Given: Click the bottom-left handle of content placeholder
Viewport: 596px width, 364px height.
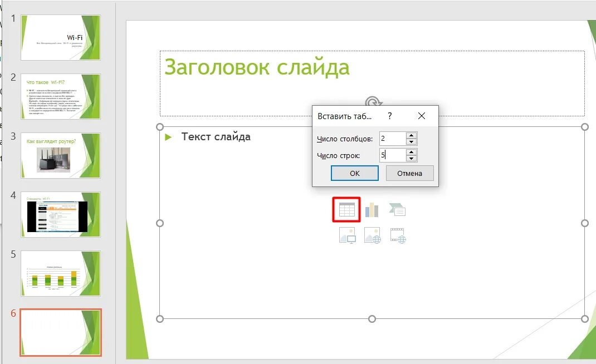Looking at the screenshot, I should (160, 319).
